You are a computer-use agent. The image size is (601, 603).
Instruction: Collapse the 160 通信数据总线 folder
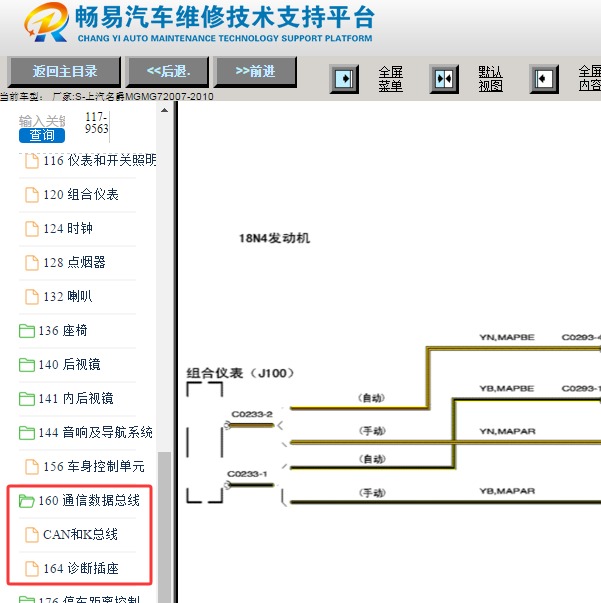tap(27, 501)
